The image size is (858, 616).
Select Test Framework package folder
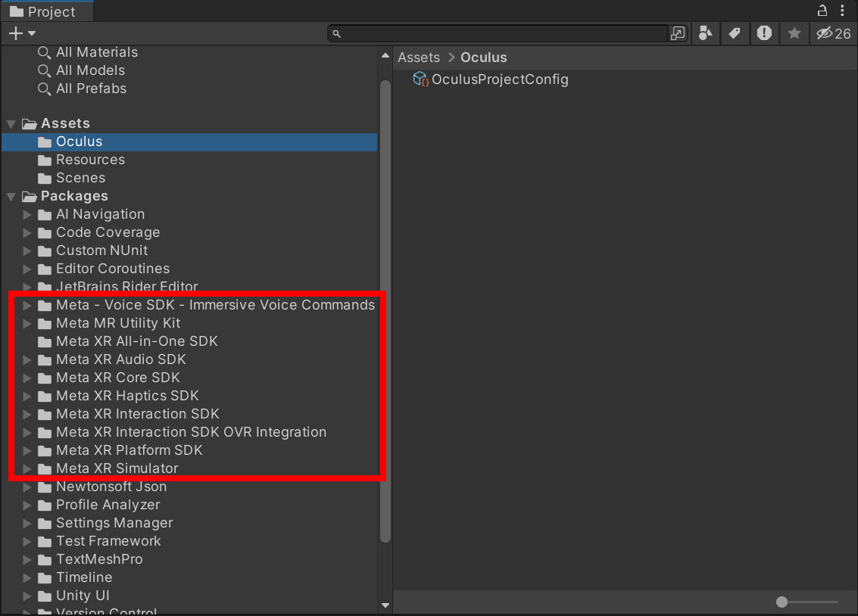(x=108, y=541)
